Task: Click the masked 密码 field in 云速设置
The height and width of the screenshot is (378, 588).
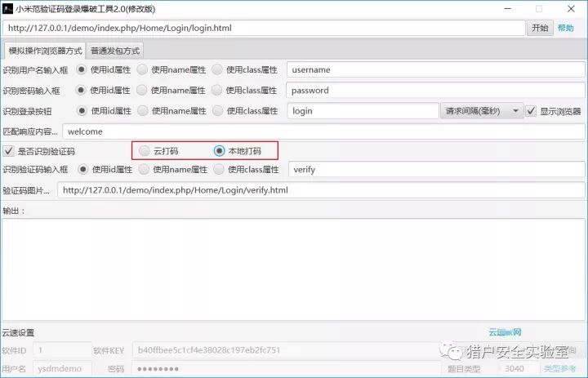Action: point(285,369)
